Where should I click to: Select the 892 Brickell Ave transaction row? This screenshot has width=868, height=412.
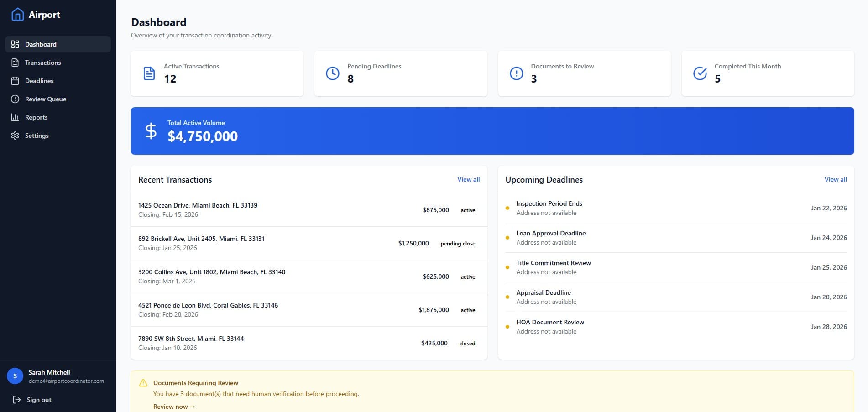coord(309,243)
